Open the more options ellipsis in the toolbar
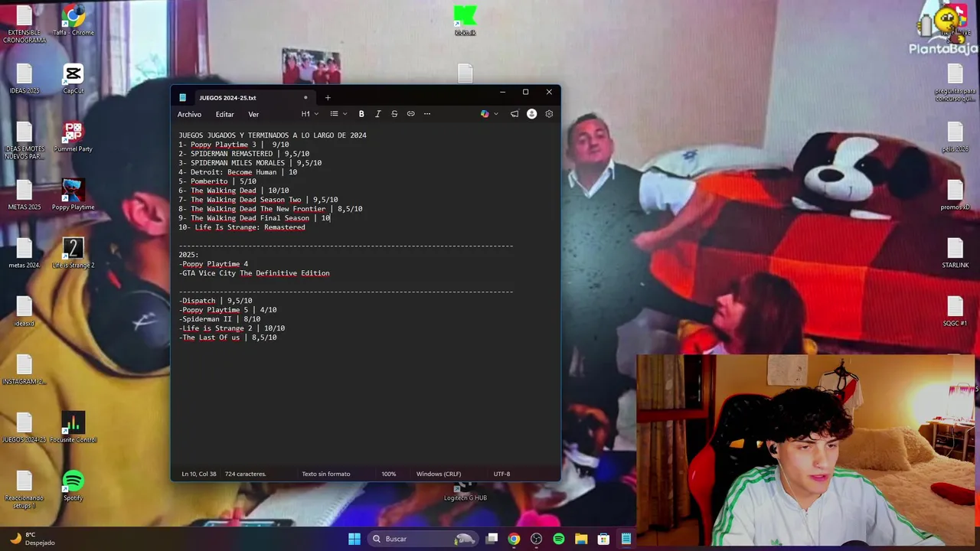The image size is (980, 551). point(427,114)
